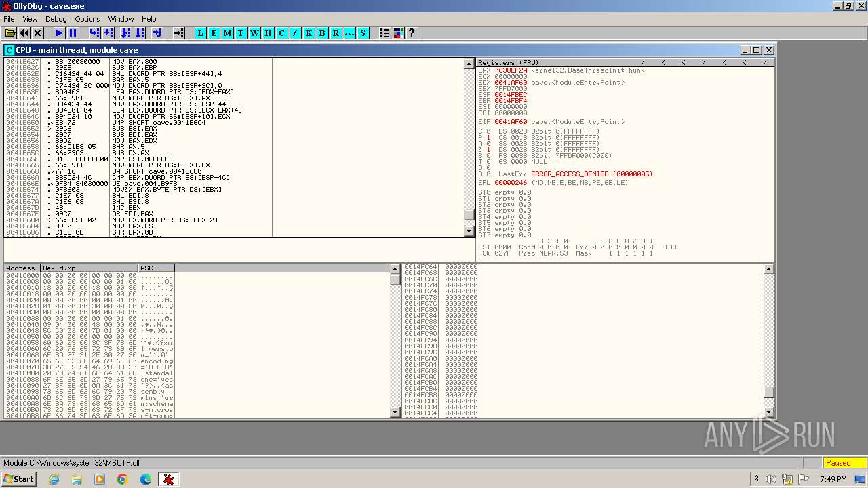Click the volume speaker tray icon
Viewport: 868px width, 488px height.
tap(770, 479)
